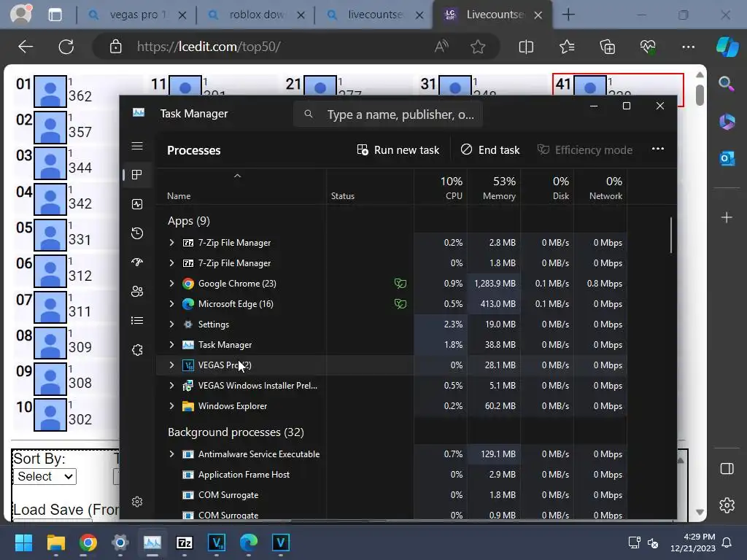
Task: Sort processes by CPU column
Action: pyautogui.click(x=441, y=188)
